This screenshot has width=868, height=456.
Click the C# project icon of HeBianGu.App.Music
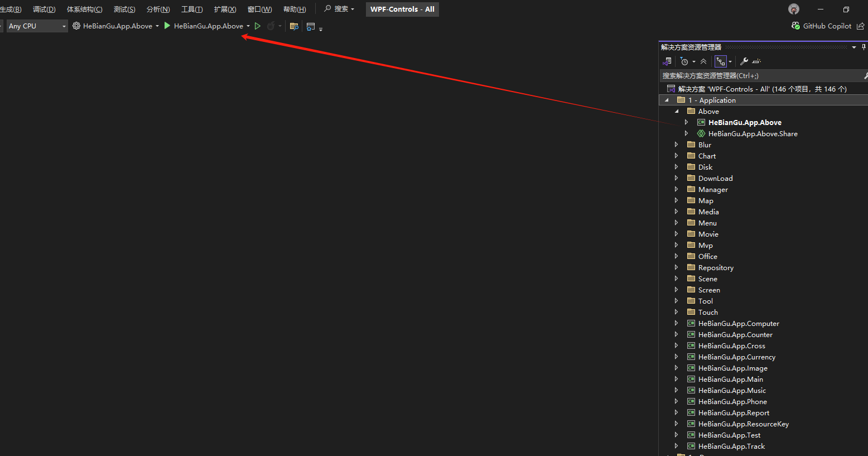coord(691,390)
